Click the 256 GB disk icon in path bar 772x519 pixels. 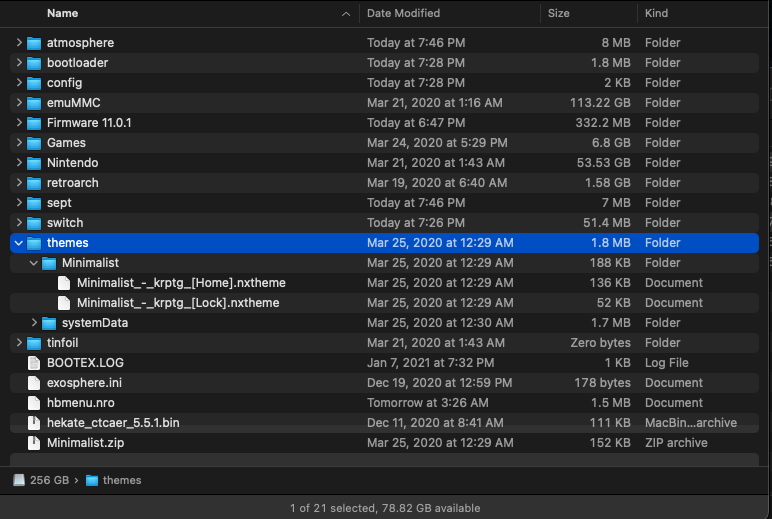tap(19, 480)
